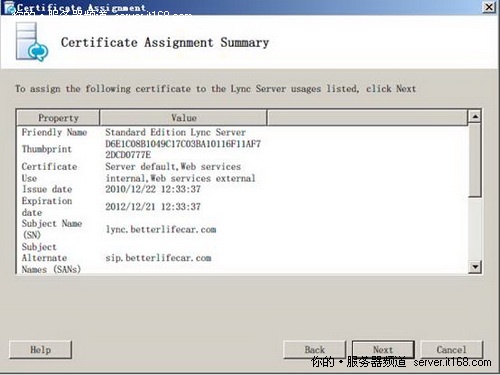
Task: Click lync.betterlifecar.com subject name value
Action: (161, 229)
